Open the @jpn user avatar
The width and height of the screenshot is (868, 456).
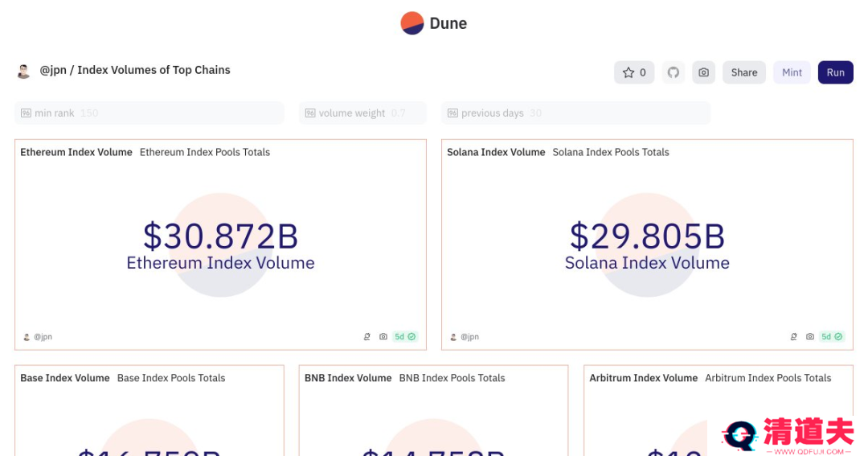point(23,71)
